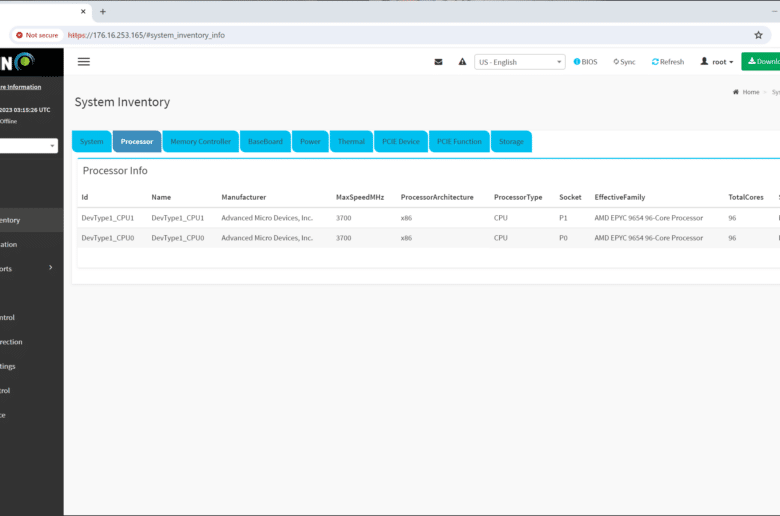Bookmark page with the star icon

758,35
